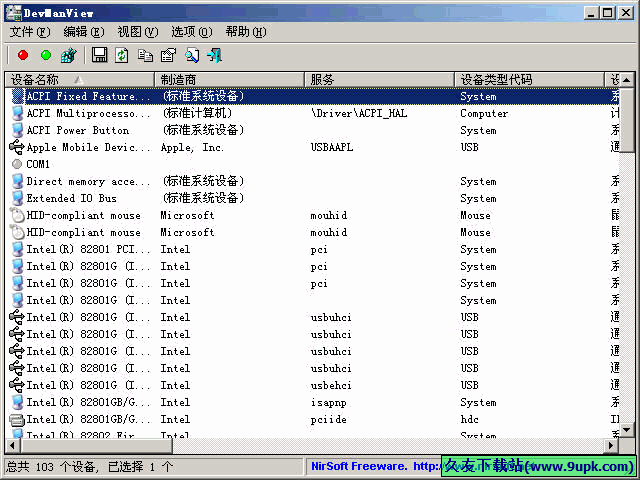The image size is (640, 480).
Task: Click the icon beside Direct memory access controller
Action: coord(17,181)
